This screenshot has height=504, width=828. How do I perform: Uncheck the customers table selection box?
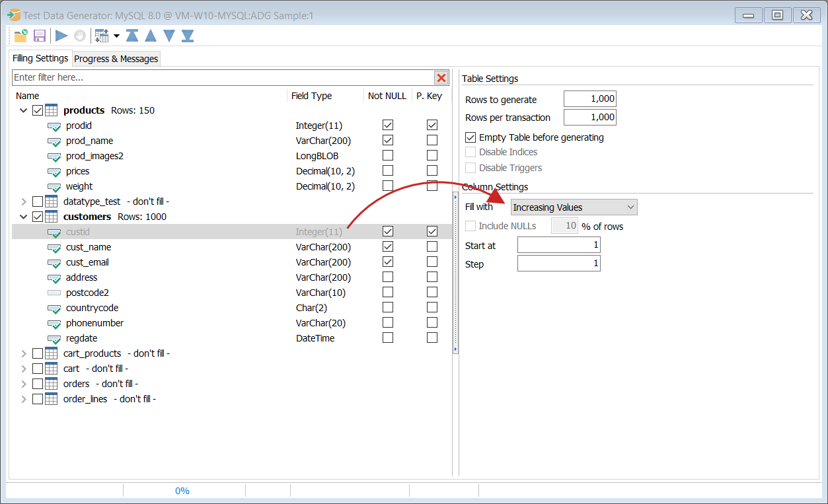coord(38,216)
